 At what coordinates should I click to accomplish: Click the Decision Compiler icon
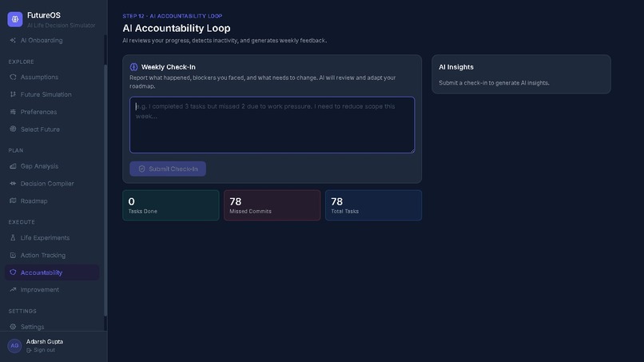[x=13, y=183]
